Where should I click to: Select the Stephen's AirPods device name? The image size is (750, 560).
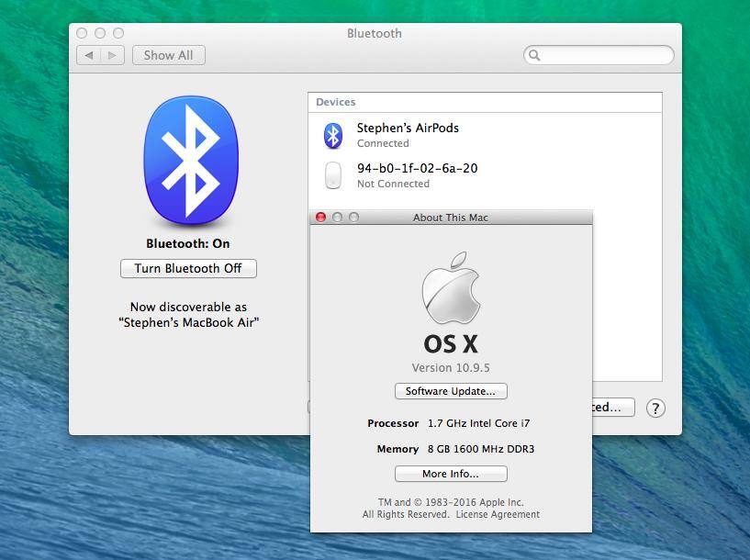[408, 128]
